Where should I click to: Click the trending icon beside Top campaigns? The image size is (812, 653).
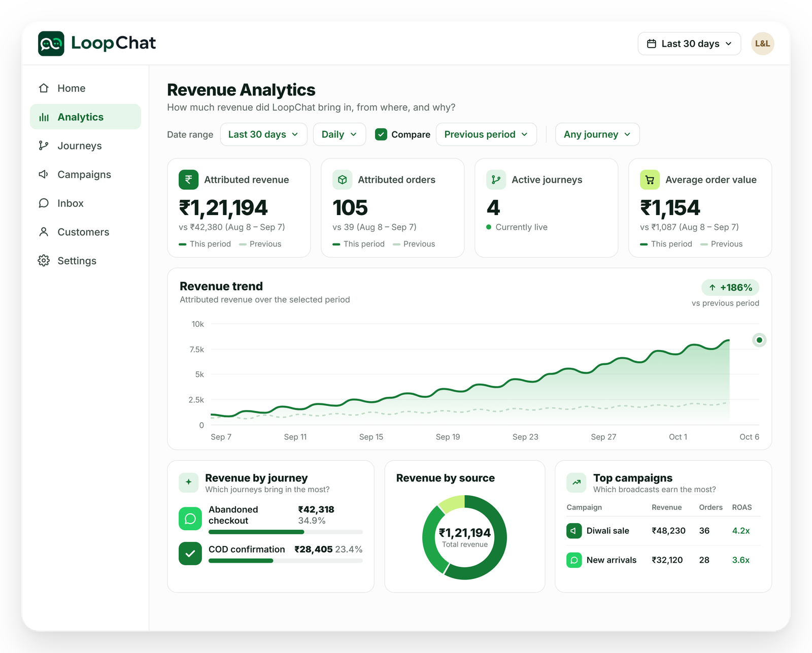click(x=577, y=483)
